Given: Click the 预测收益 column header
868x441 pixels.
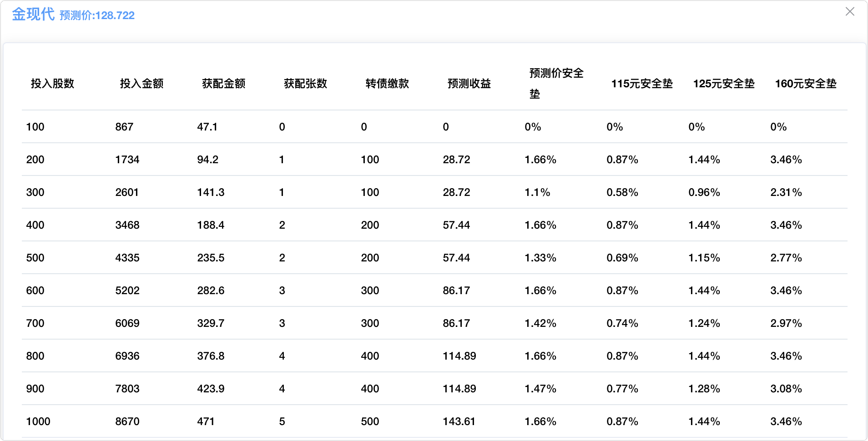Looking at the screenshot, I should pyautogui.click(x=469, y=84).
